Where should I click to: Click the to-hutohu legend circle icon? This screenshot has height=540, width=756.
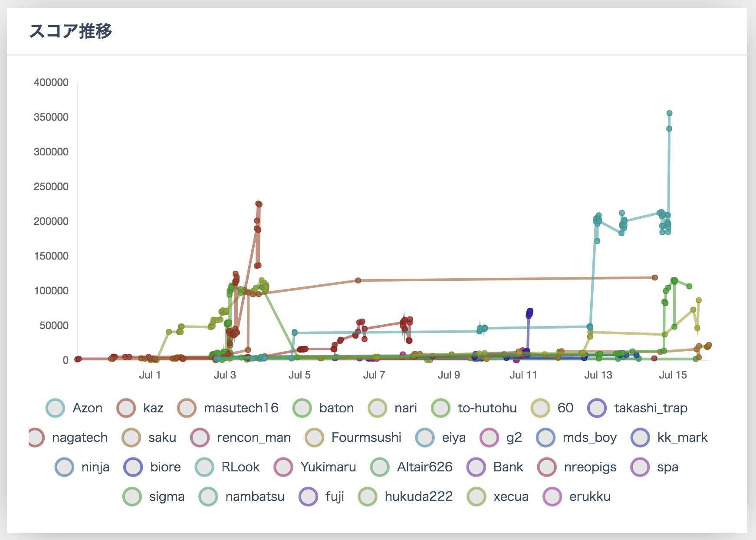(x=441, y=408)
